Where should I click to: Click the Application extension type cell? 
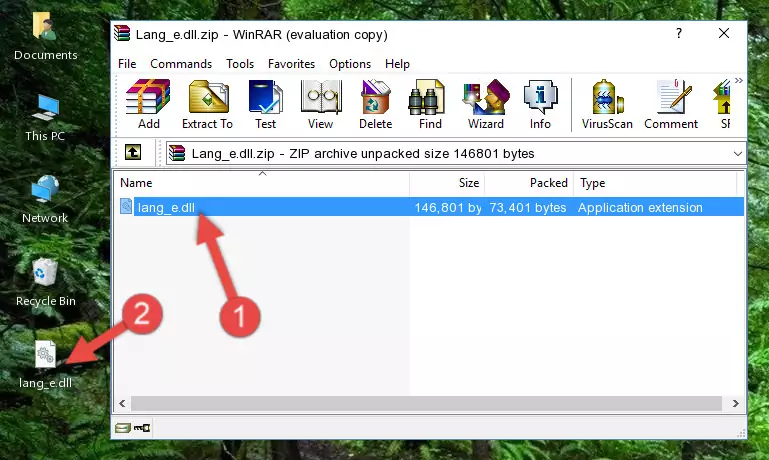(640, 207)
